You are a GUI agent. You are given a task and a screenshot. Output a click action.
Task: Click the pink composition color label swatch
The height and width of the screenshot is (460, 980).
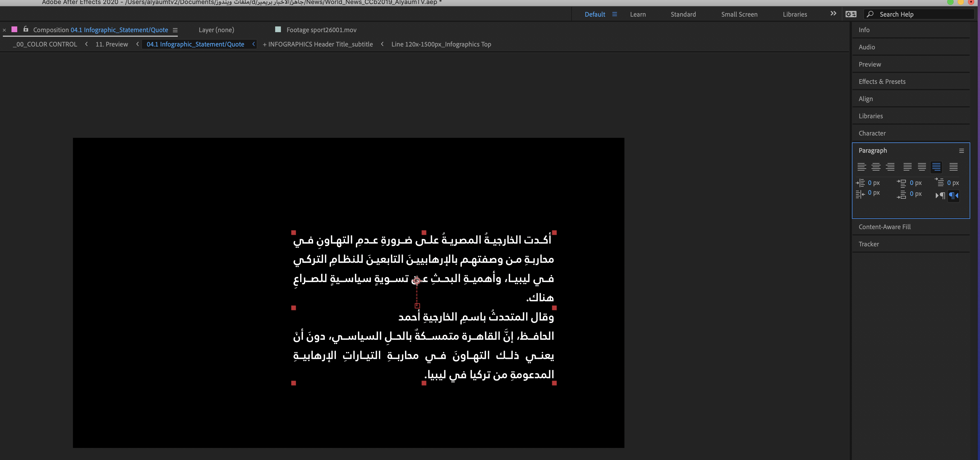14,29
